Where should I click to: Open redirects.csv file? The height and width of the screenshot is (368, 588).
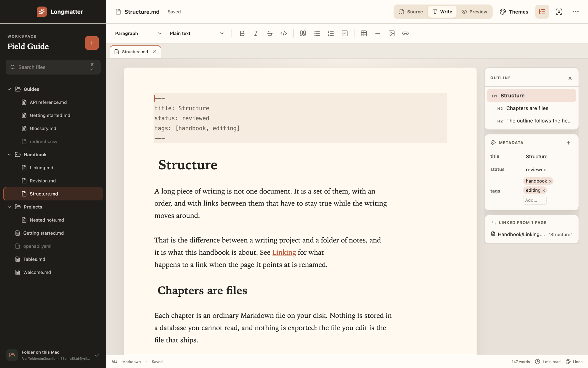[x=53, y=142]
